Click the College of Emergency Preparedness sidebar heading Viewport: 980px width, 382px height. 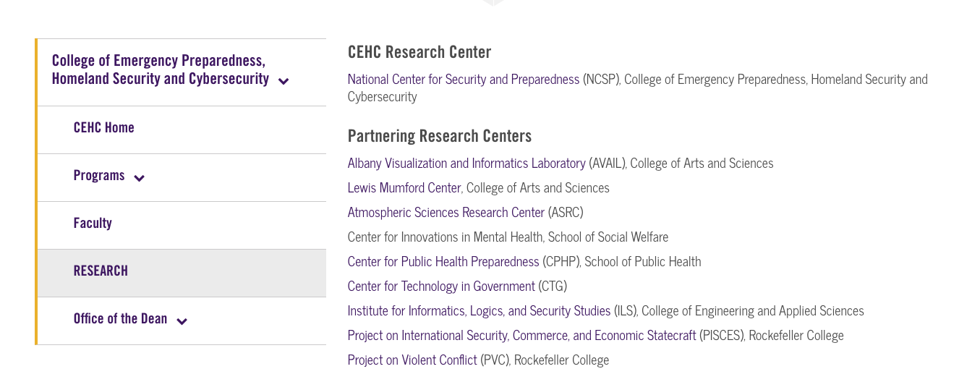pos(159,70)
